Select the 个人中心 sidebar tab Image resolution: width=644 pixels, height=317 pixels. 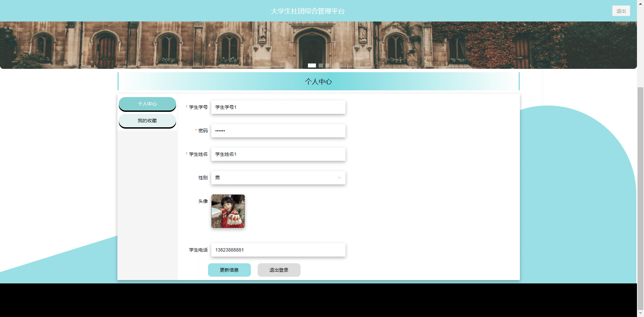pos(147,104)
